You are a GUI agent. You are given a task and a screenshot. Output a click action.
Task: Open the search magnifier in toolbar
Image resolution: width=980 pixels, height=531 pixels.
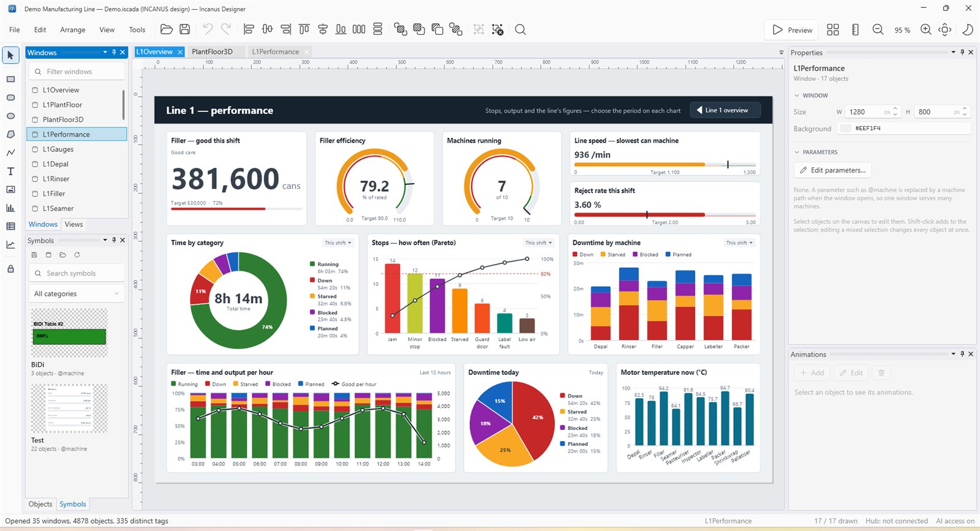coord(520,29)
